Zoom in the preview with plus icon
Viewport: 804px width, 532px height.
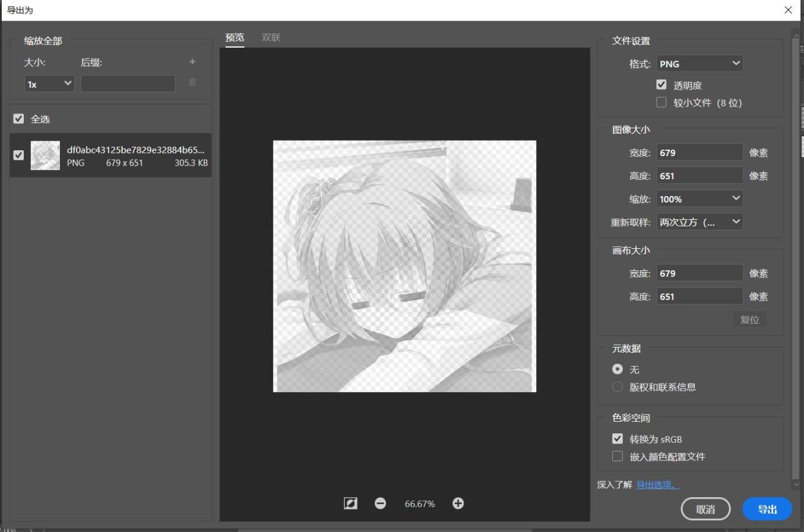click(458, 504)
